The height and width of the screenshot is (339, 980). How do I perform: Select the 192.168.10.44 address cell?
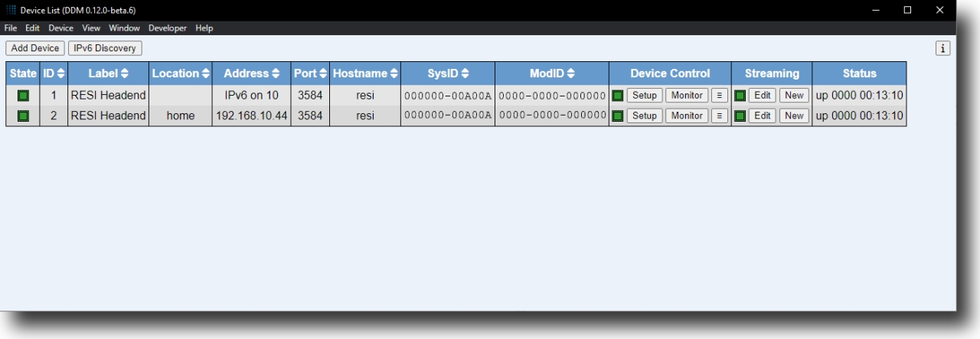coord(252,116)
